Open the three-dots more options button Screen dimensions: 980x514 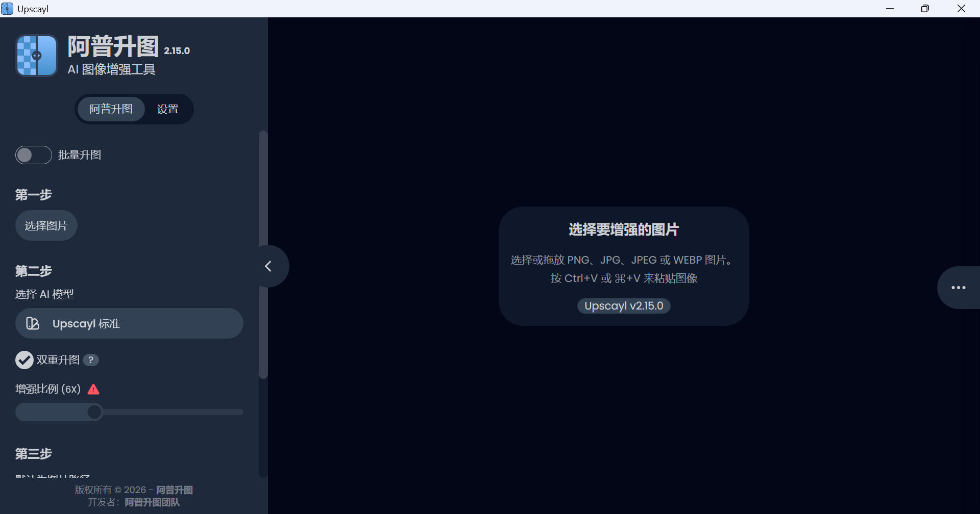(x=958, y=288)
